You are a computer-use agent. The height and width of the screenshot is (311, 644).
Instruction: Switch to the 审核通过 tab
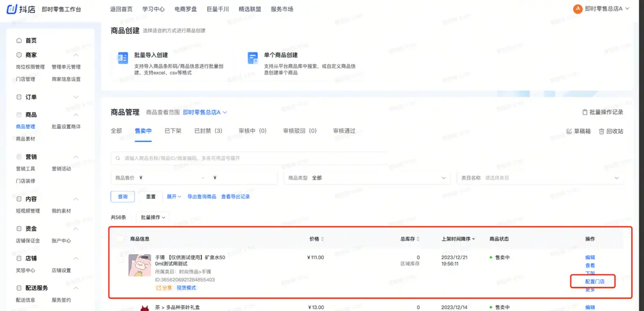pos(344,131)
